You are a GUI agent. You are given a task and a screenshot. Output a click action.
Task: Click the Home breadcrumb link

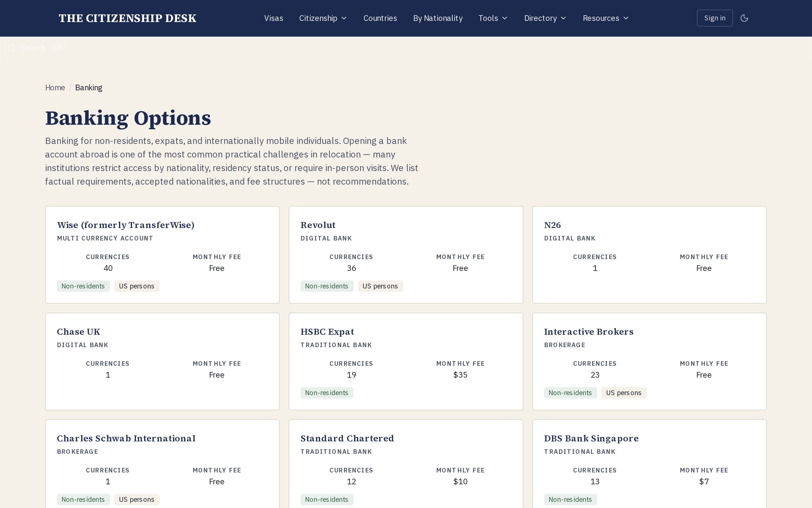[x=55, y=88]
